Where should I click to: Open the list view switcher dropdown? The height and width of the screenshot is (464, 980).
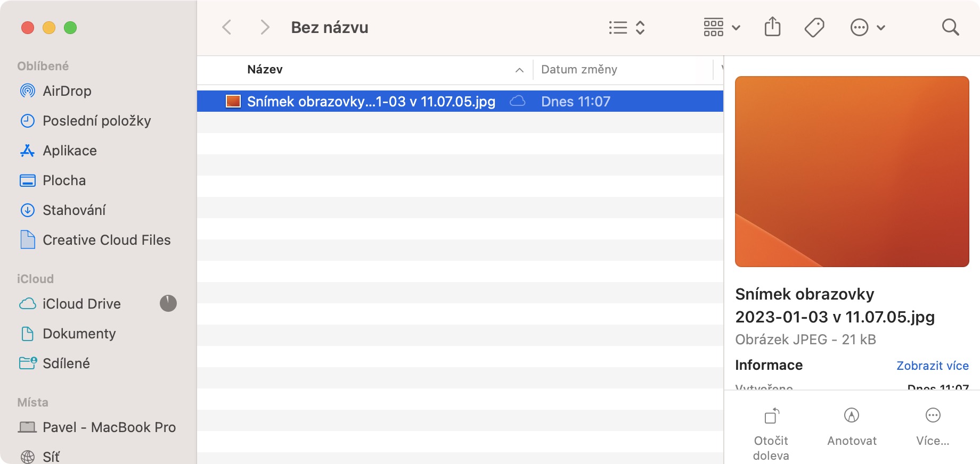(627, 27)
